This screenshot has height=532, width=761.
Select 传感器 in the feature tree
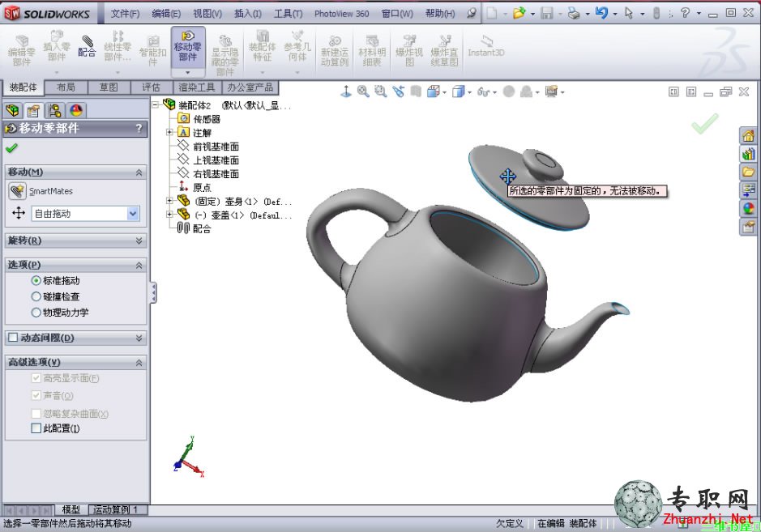click(207, 119)
